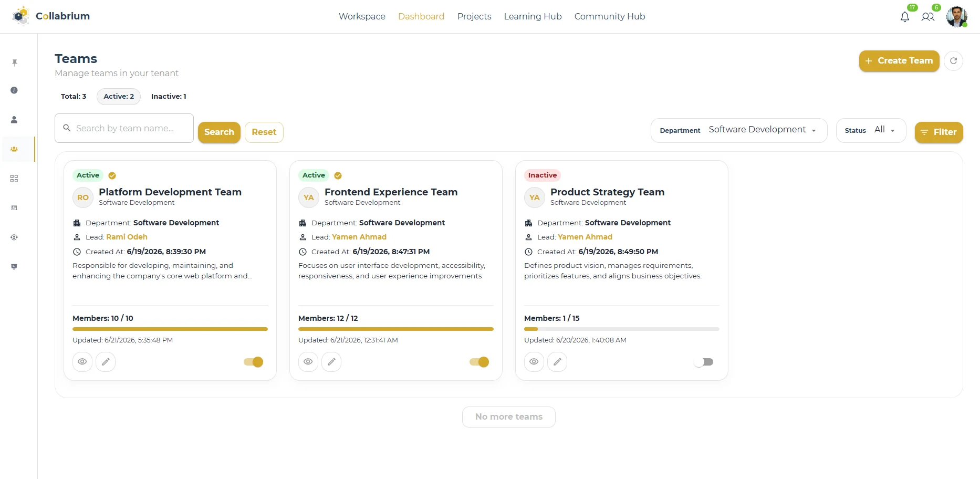Click YA avatar of Frontend Experience Team
Image resolution: width=980 pixels, height=479 pixels.
[309, 197]
